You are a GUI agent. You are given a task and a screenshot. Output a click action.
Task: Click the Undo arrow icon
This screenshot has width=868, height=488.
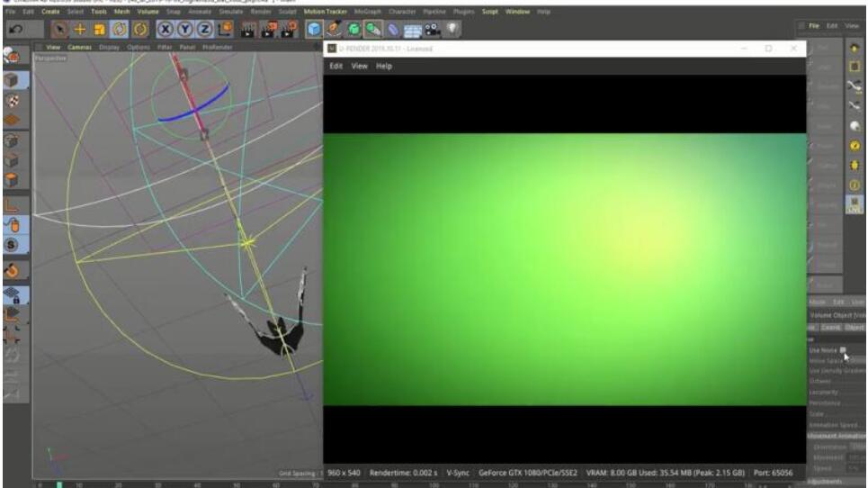[x=18, y=30]
